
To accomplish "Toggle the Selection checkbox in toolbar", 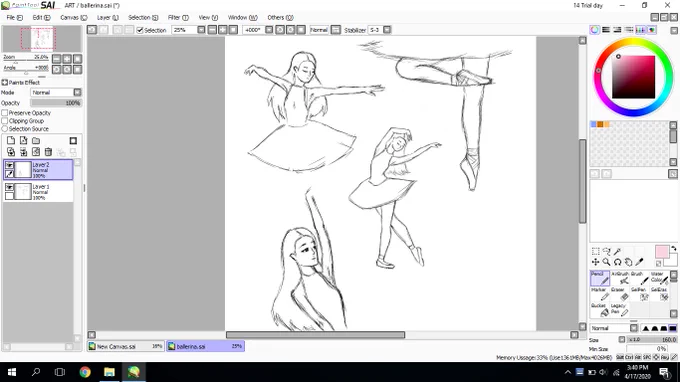I will [140, 30].
